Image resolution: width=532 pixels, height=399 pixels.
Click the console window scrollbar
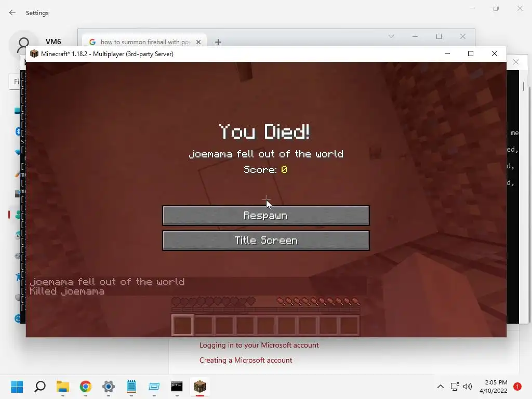(524, 87)
